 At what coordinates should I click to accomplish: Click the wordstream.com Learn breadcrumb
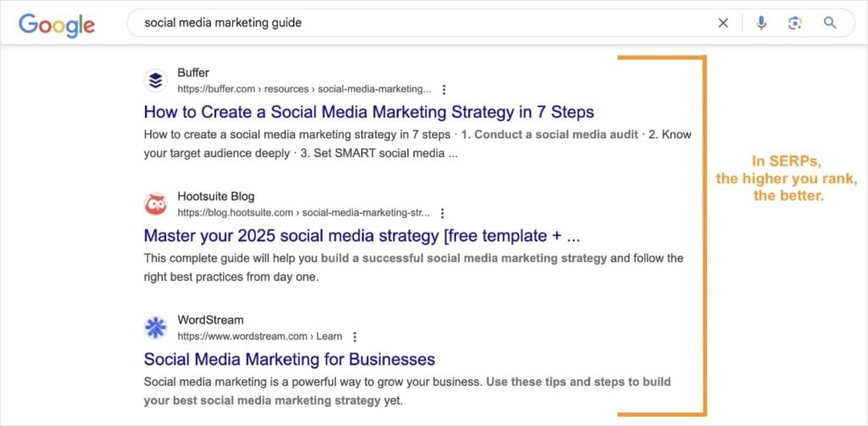pyautogui.click(x=259, y=336)
